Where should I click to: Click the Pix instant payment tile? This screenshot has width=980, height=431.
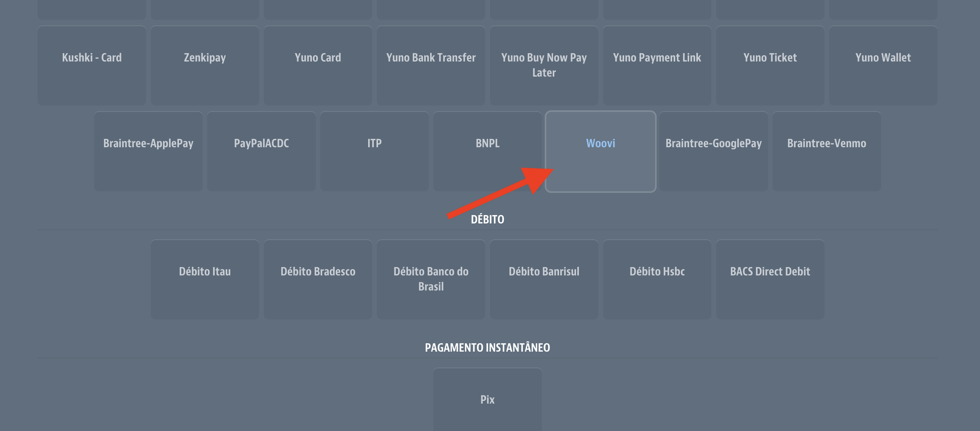pos(488,400)
